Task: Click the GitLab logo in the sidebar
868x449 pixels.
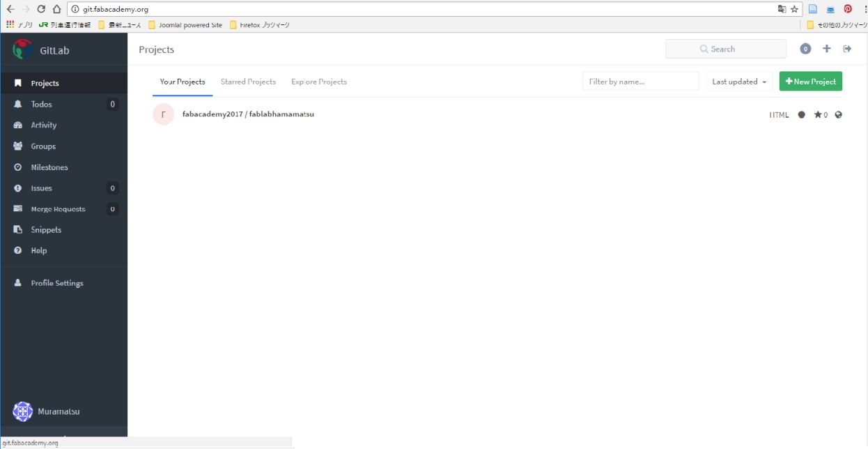Action: (23, 50)
